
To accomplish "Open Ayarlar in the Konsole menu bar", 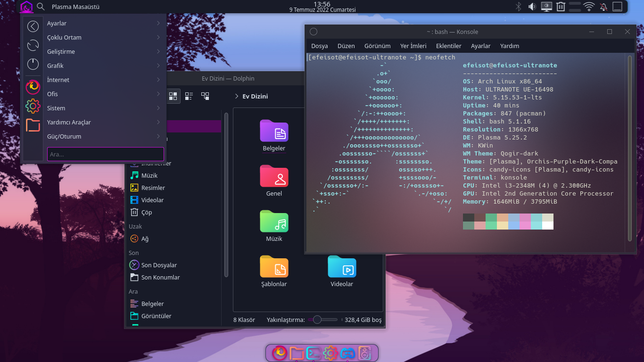I will tap(481, 46).
